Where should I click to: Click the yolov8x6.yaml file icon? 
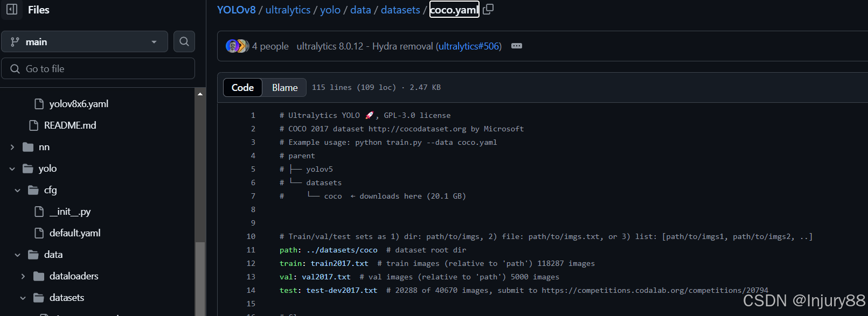pos(39,104)
